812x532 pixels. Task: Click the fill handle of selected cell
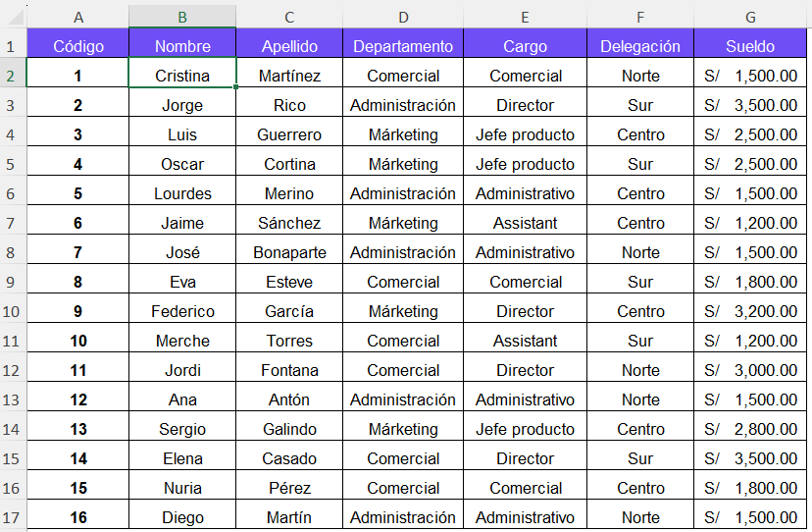(236, 87)
